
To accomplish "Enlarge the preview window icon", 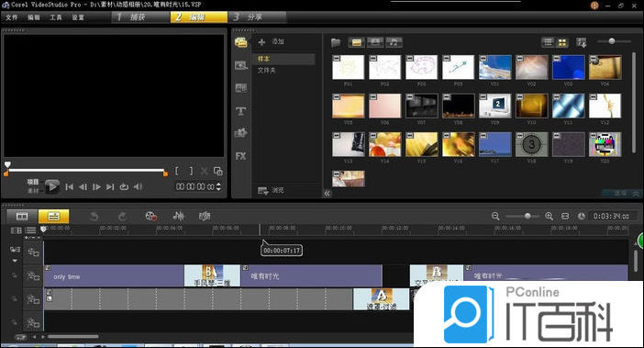I will 218,171.
